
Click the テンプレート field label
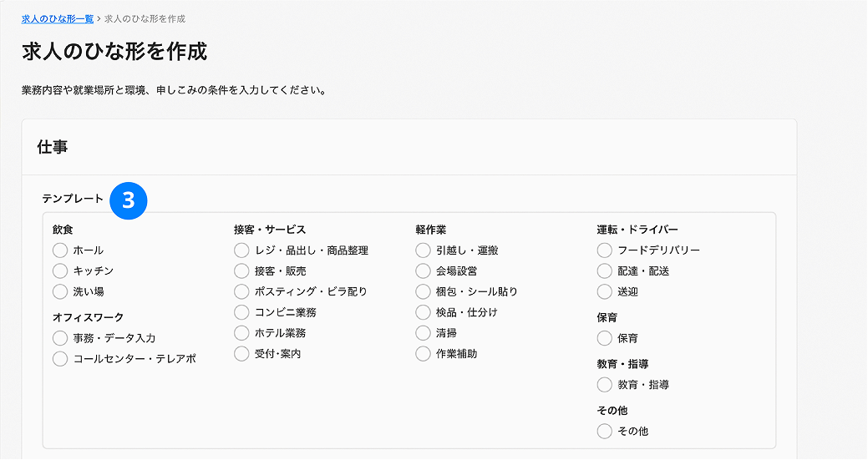point(73,199)
